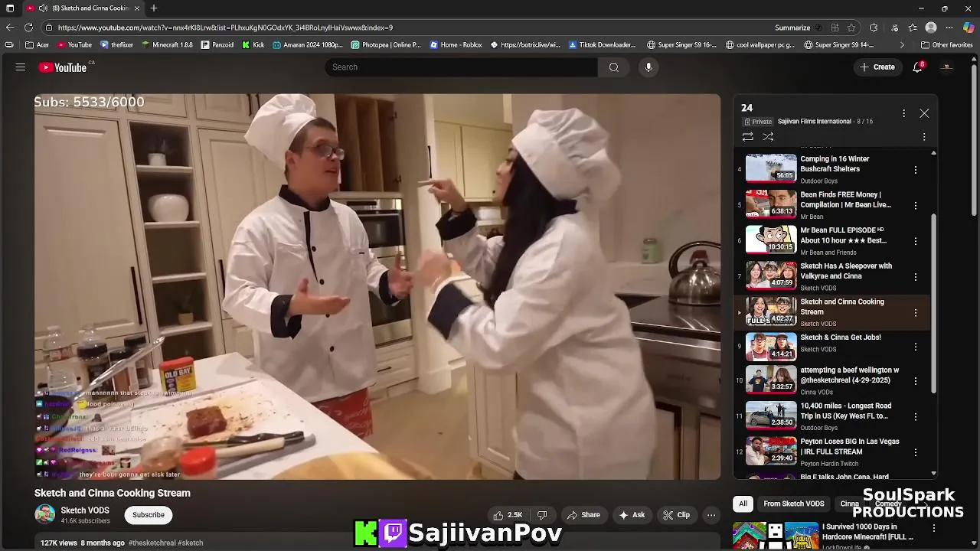Toggle playlist shuffle

click(x=768, y=137)
